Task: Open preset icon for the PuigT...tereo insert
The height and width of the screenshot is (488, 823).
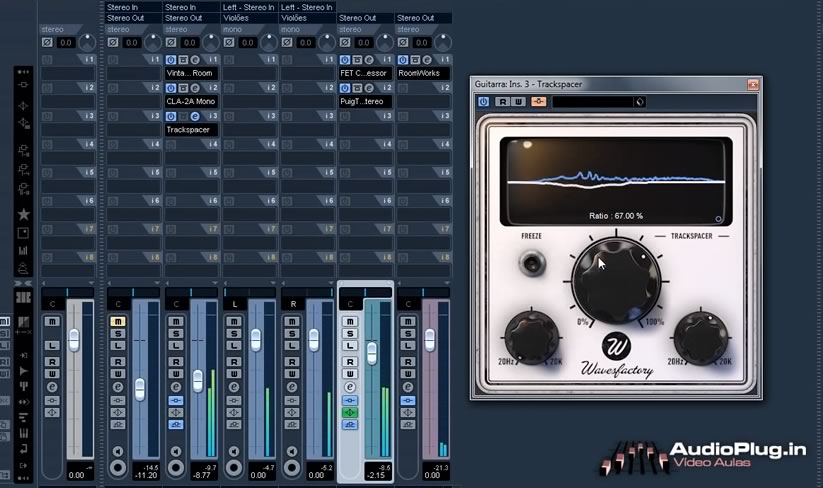Action: [x=357, y=88]
